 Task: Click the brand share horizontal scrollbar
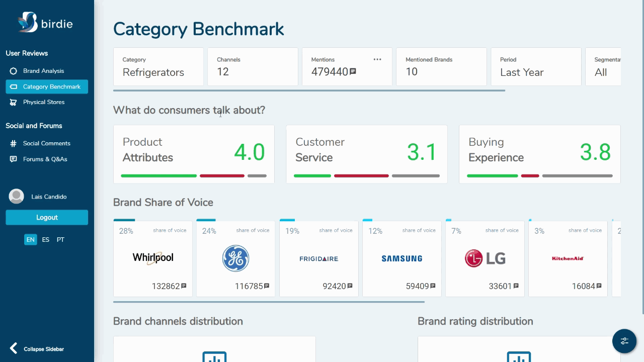point(269,302)
